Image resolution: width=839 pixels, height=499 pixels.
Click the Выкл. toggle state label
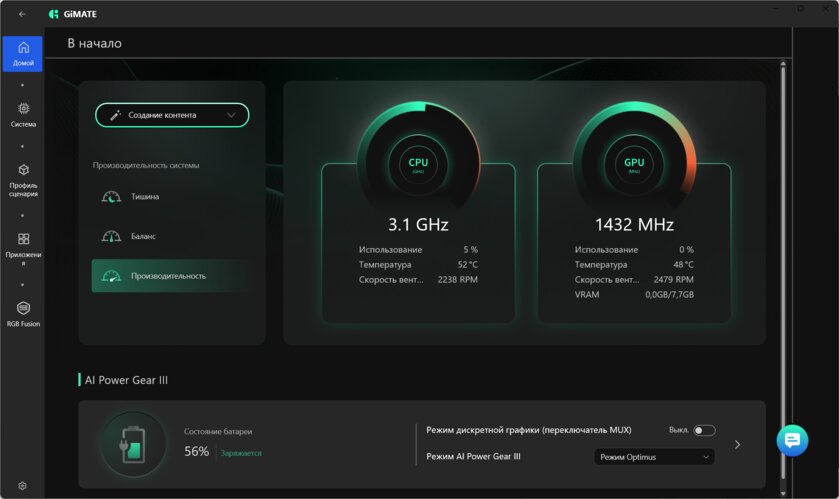point(678,430)
